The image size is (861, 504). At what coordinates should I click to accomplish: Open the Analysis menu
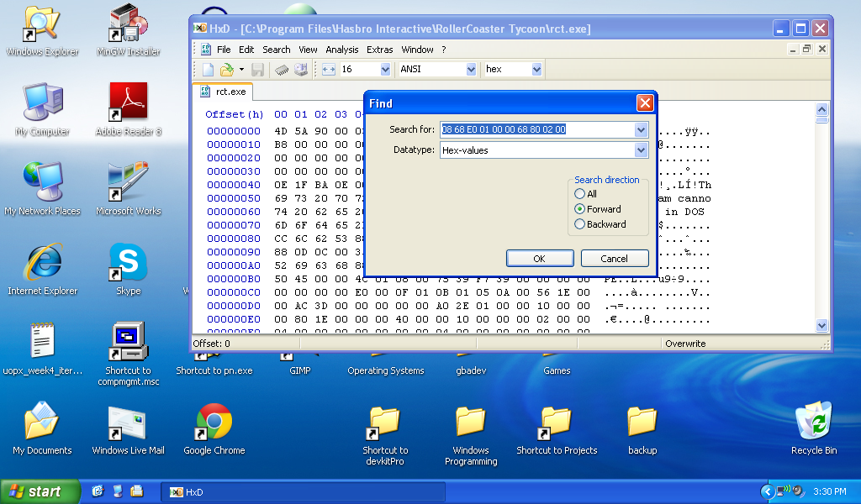pos(341,50)
